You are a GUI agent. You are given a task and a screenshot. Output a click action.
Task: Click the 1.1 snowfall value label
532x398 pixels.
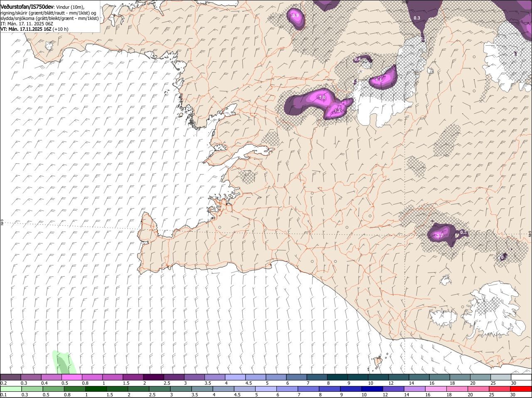(379, 79)
